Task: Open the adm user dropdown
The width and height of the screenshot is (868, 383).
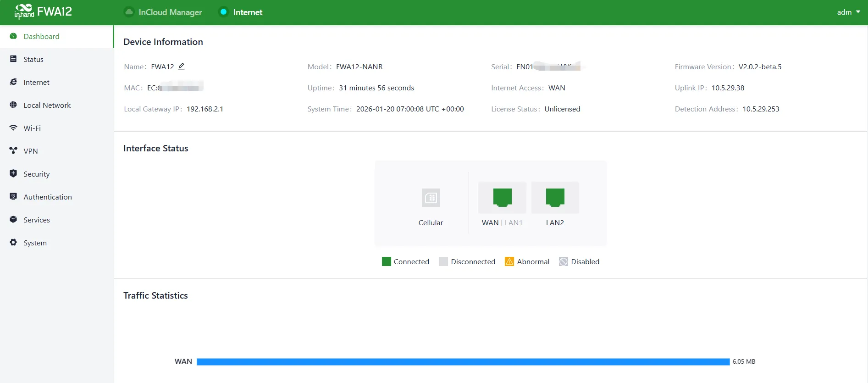Action: [848, 12]
